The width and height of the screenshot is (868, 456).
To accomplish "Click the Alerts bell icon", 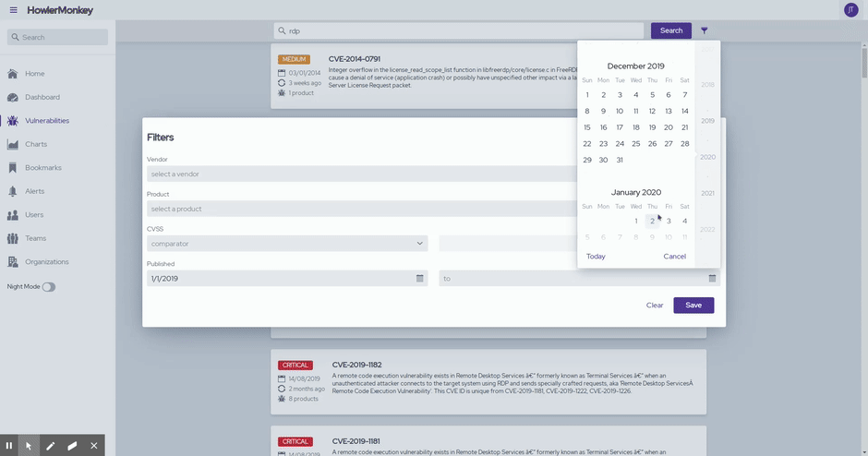I will pos(13,191).
